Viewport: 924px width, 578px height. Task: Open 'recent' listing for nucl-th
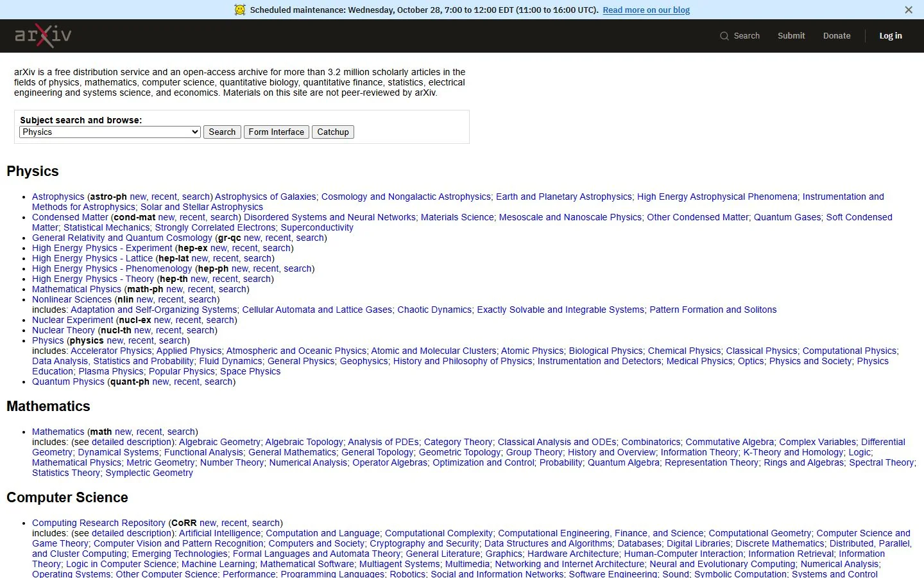(169, 330)
